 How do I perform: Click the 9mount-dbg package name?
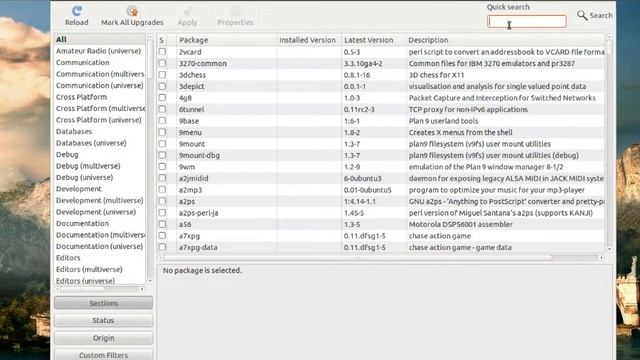pos(199,156)
